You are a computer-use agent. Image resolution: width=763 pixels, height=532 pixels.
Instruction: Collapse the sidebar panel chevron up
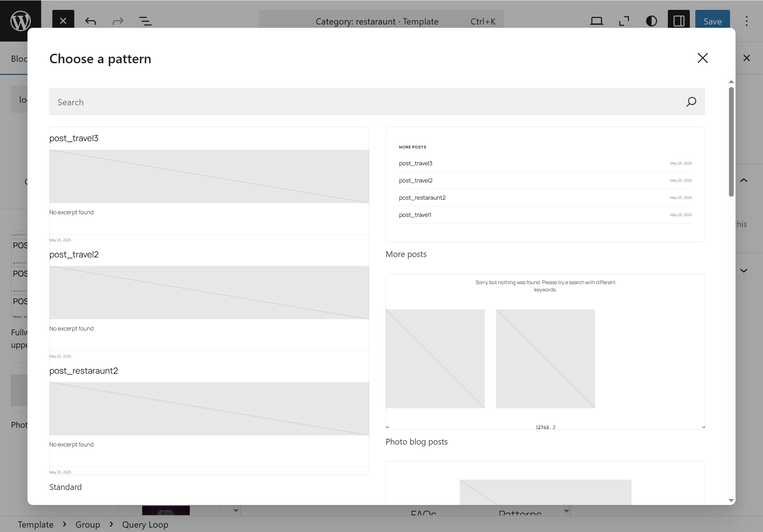pos(744,180)
